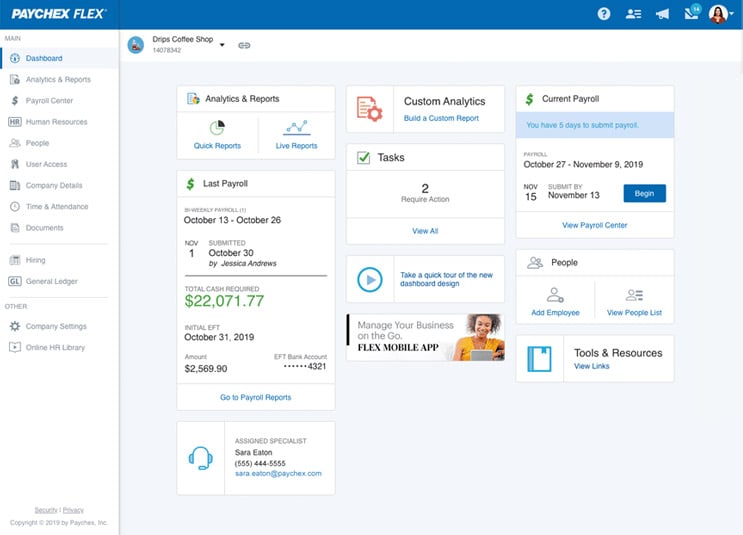Open the user profile avatar menu
Image resolution: width=743 pixels, height=535 pixels.
721,14
